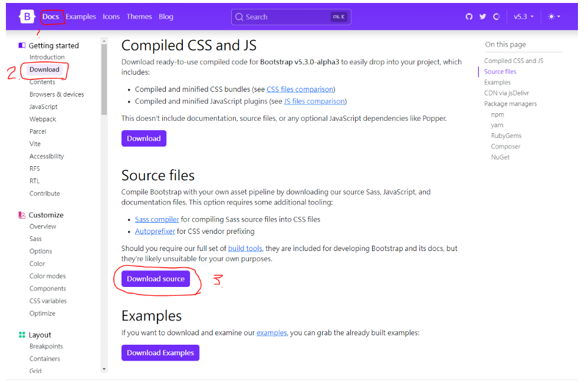Follow the JS files comparison link
Screen dimensions: 588x383
pos(314,101)
